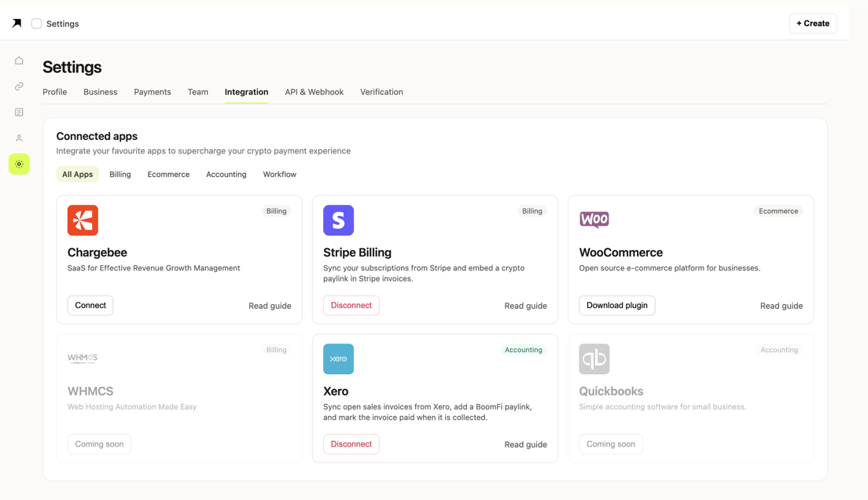
Task: Open the customers person icon in sidebar
Action: click(x=19, y=138)
